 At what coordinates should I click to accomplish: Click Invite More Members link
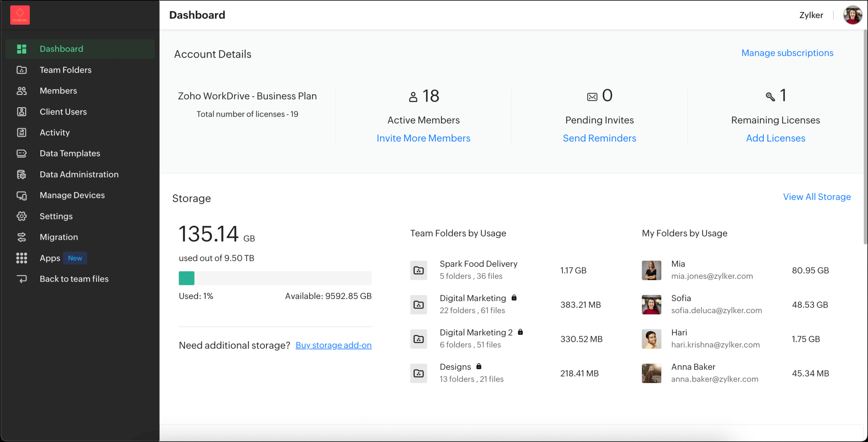(x=424, y=138)
